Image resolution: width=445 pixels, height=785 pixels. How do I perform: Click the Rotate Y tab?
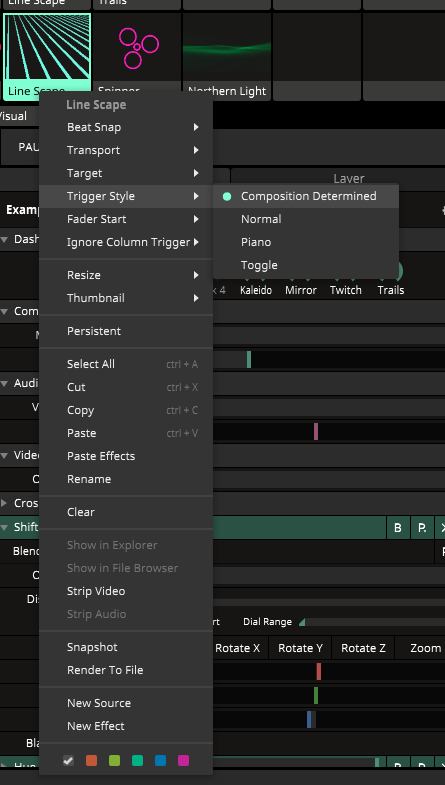(x=300, y=648)
